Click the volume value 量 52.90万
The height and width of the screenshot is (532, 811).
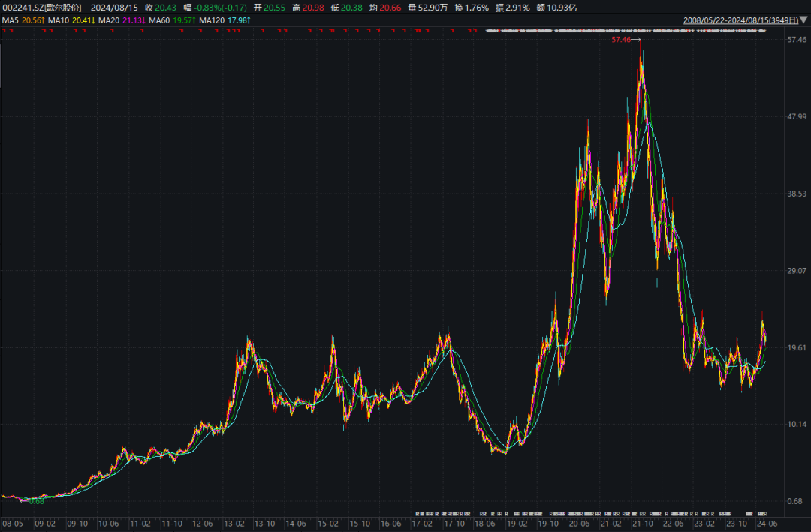tap(428, 8)
